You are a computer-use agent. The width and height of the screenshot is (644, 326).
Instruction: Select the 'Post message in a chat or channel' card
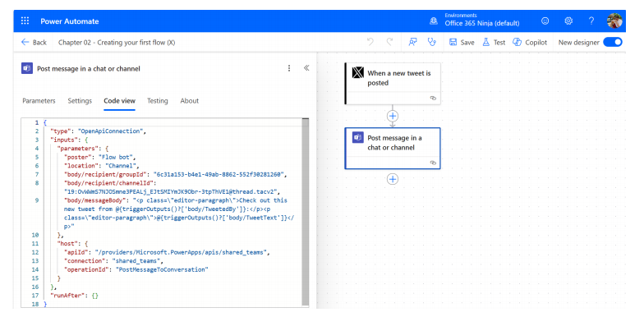point(393,148)
